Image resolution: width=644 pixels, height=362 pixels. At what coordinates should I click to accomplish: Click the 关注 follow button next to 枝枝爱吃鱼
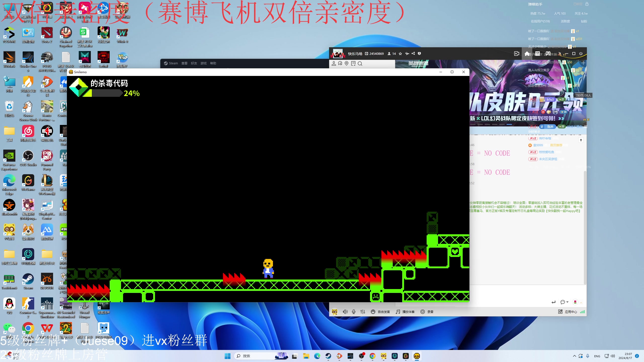[x=533, y=152]
